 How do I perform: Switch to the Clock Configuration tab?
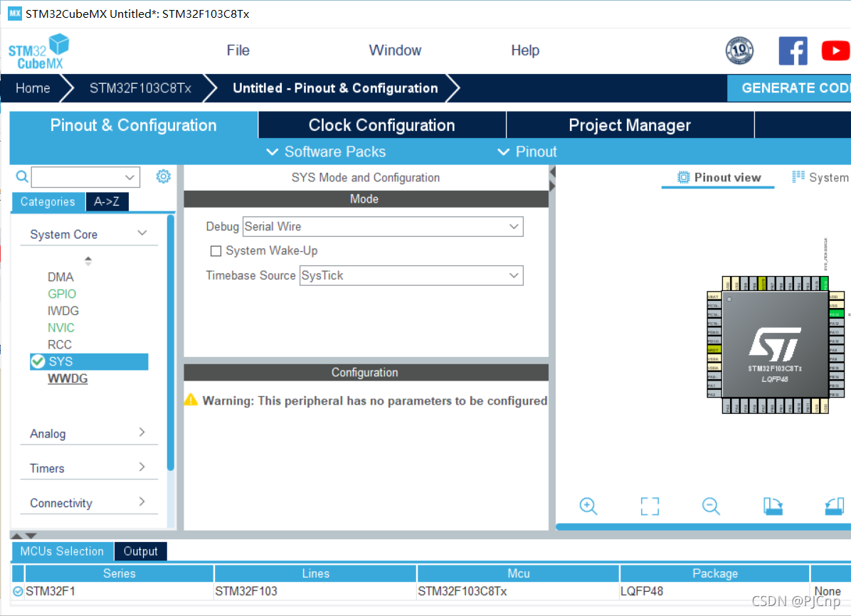coord(382,124)
